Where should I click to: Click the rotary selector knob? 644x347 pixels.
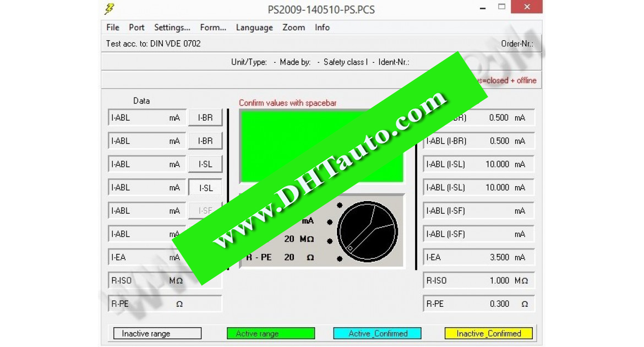(x=369, y=231)
